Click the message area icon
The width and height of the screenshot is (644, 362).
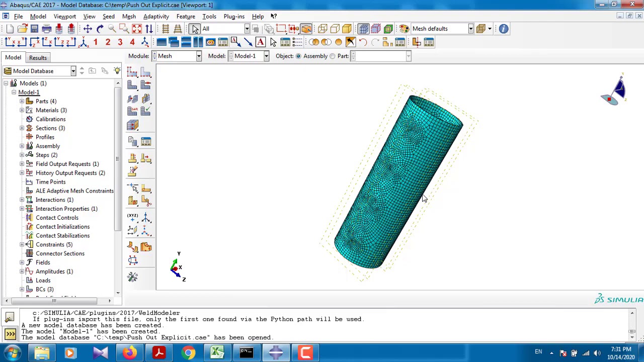pyautogui.click(x=10, y=317)
